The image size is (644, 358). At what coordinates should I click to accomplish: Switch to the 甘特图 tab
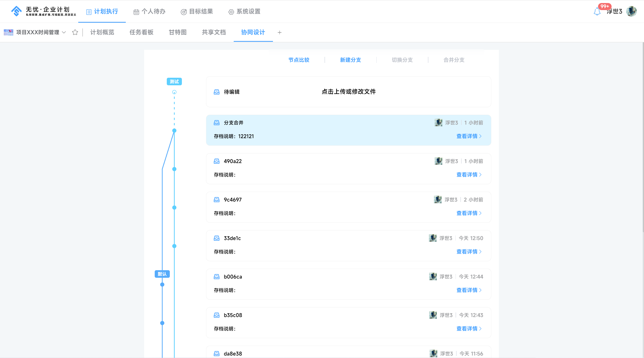click(x=178, y=32)
